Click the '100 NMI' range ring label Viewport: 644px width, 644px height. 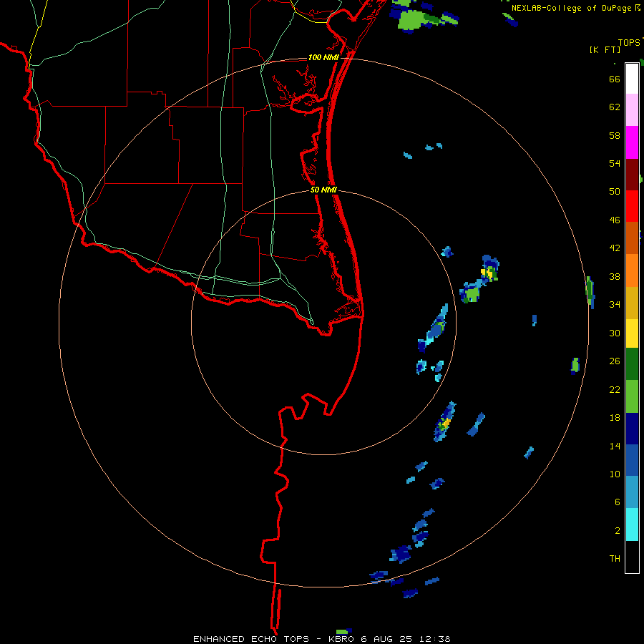pos(323,57)
